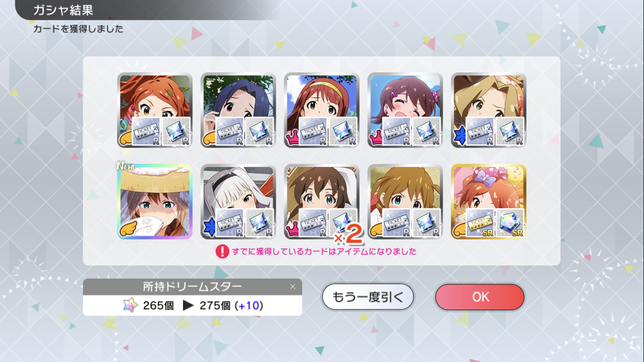The height and width of the screenshot is (362, 644).
Task: Click the SR gold ticket icon
Action: (x=480, y=223)
